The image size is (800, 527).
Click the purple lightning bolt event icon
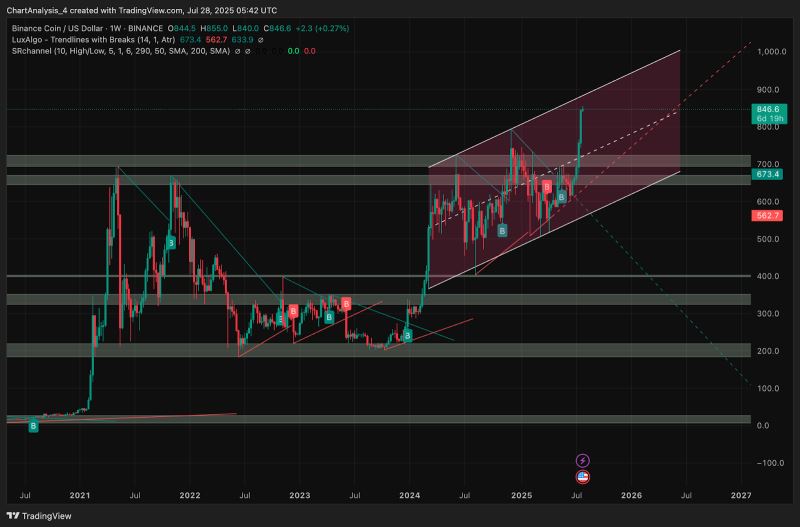583,460
